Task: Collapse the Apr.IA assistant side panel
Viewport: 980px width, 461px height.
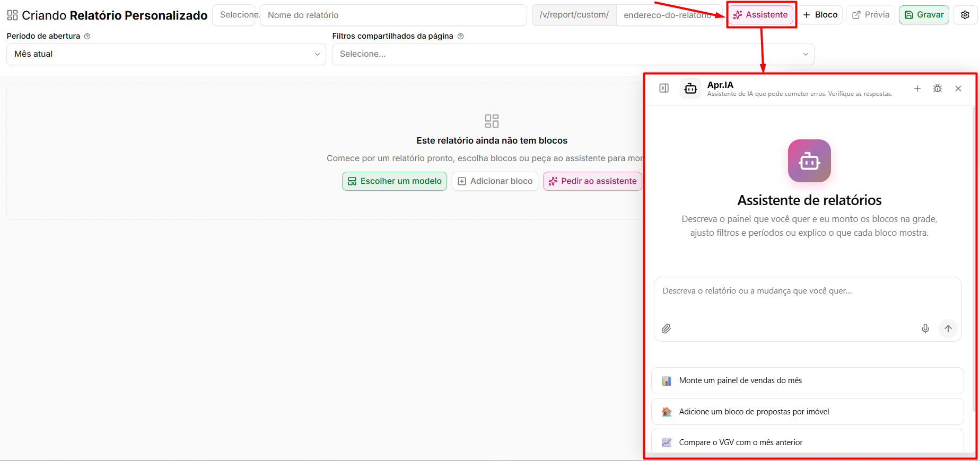Action: pos(664,88)
